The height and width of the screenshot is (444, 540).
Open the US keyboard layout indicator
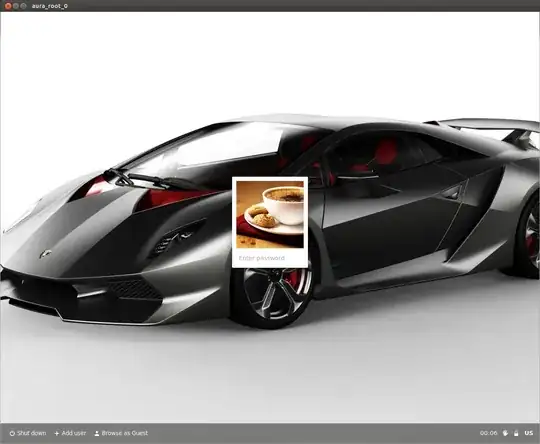(x=529, y=433)
